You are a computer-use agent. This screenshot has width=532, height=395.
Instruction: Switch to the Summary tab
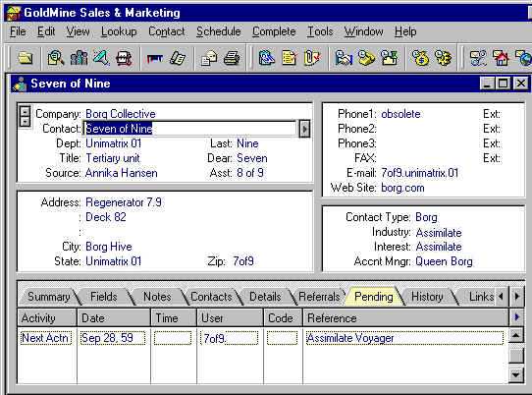pyautogui.click(x=48, y=297)
